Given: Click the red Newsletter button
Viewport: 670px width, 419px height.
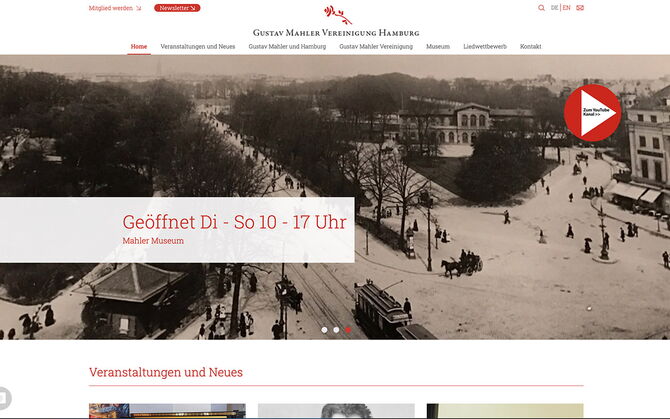Looking at the screenshot, I should [177, 8].
